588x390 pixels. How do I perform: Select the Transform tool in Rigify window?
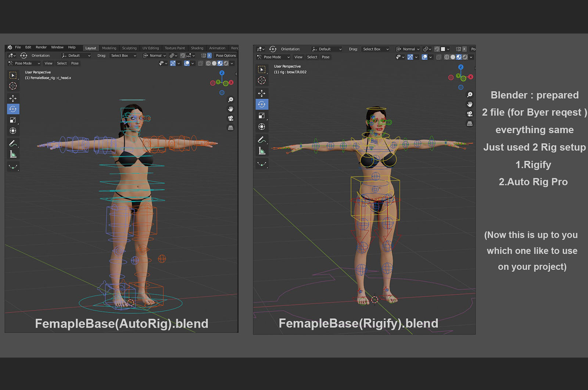coord(262,127)
